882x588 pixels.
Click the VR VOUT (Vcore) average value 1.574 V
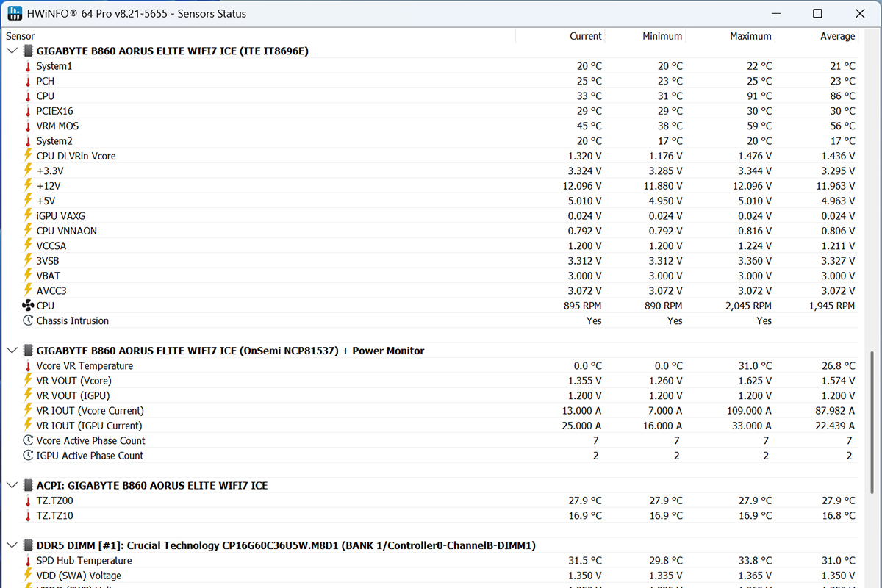tap(838, 381)
